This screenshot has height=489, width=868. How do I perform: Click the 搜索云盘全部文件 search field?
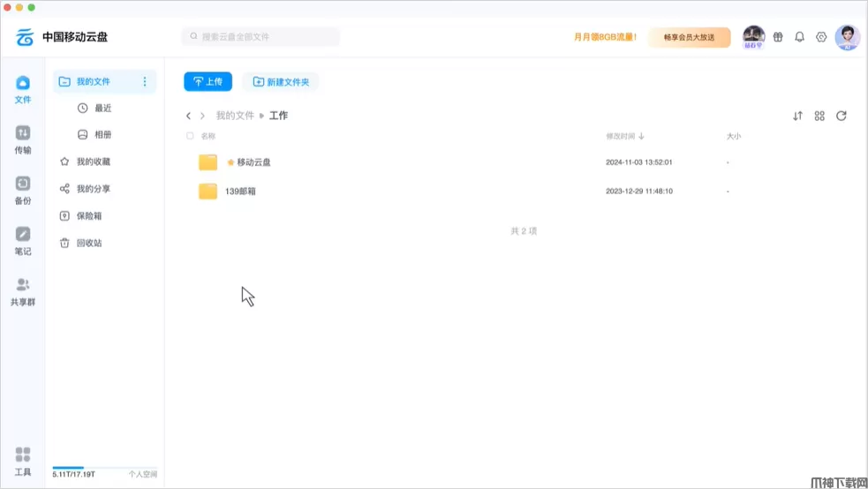pyautogui.click(x=261, y=37)
